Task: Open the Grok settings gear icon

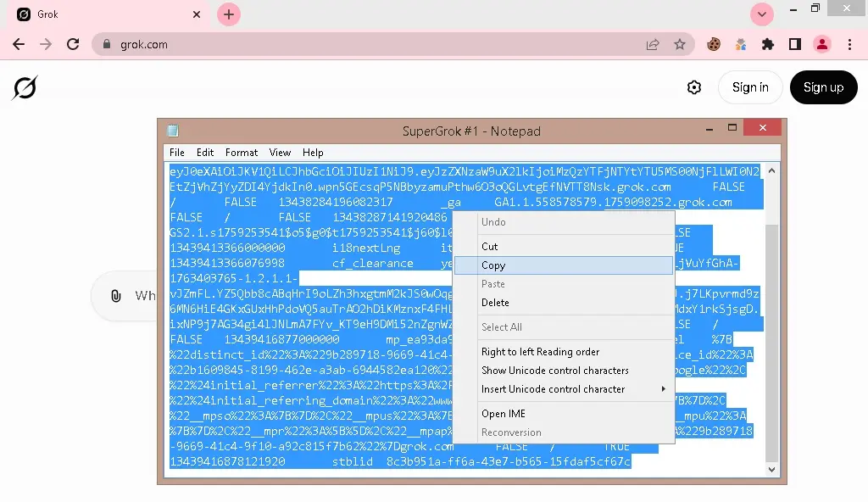Action: click(694, 87)
